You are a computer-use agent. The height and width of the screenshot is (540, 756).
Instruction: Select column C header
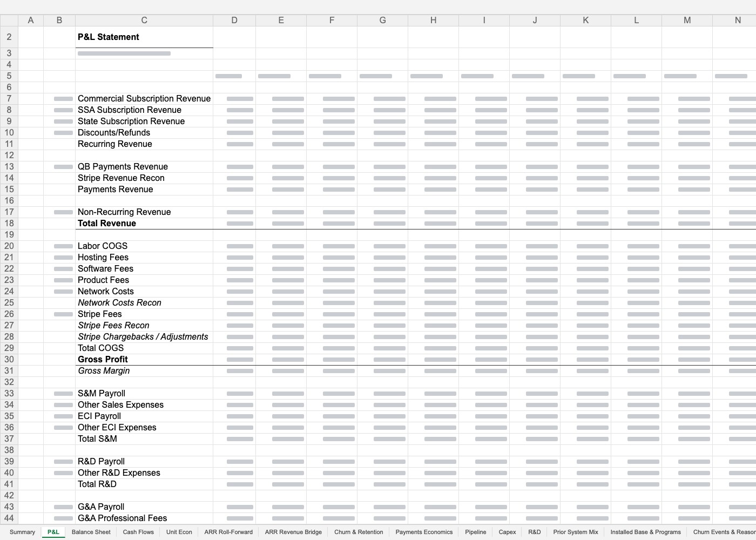pyautogui.click(x=144, y=20)
